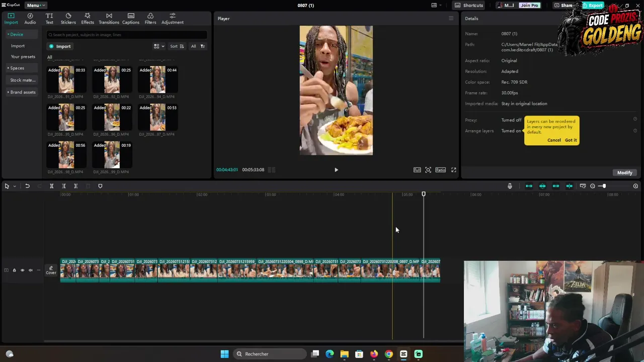Zoom the timeline to fit
The height and width of the screenshot is (362, 644).
point(635,186)
